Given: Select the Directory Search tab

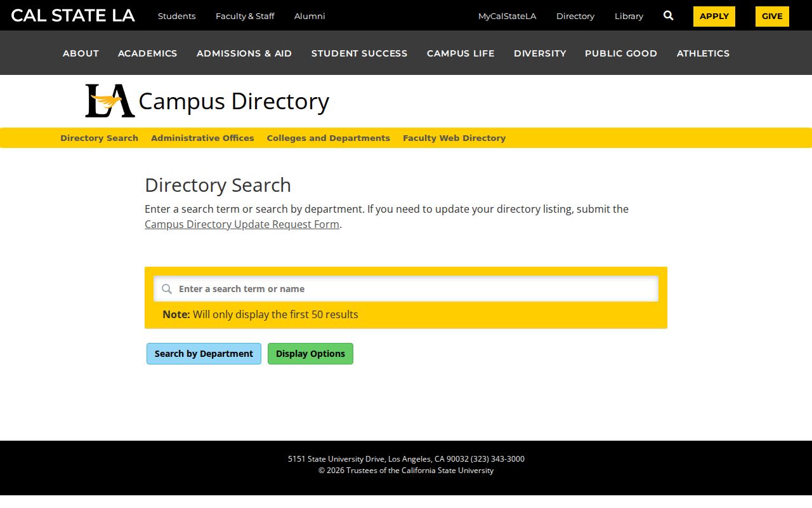Looking at the screenshot, I should (99, 138).
